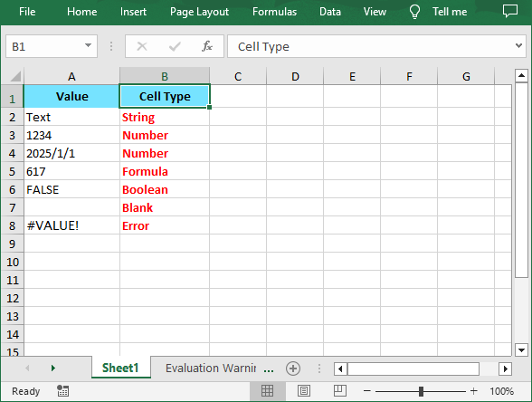This screenshot has height=402, width=532.
Task: Open the View ribbon tab
Action: [375, 12]
